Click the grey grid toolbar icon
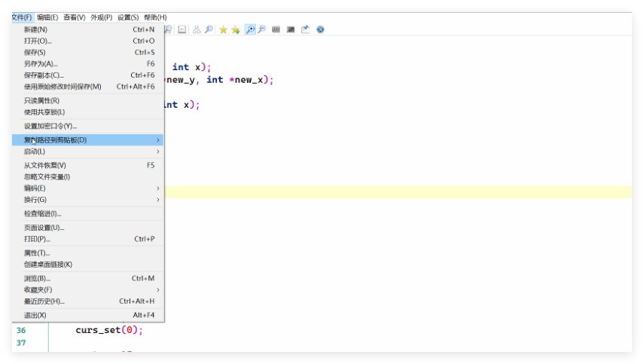This screenshot has height=364, width=644. coord(276,29)
